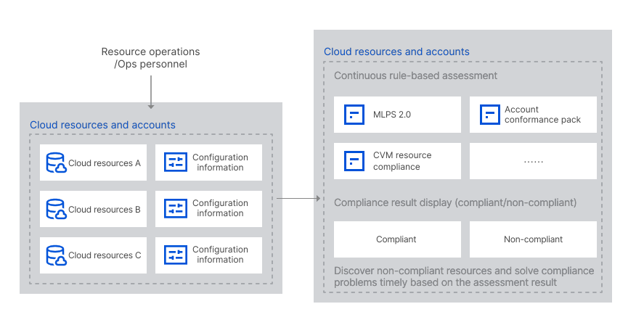Click 'Compliance result display (compliant/non-compliant)' heading
Viewport: 644px width, 333px height.
pos(455,202)
